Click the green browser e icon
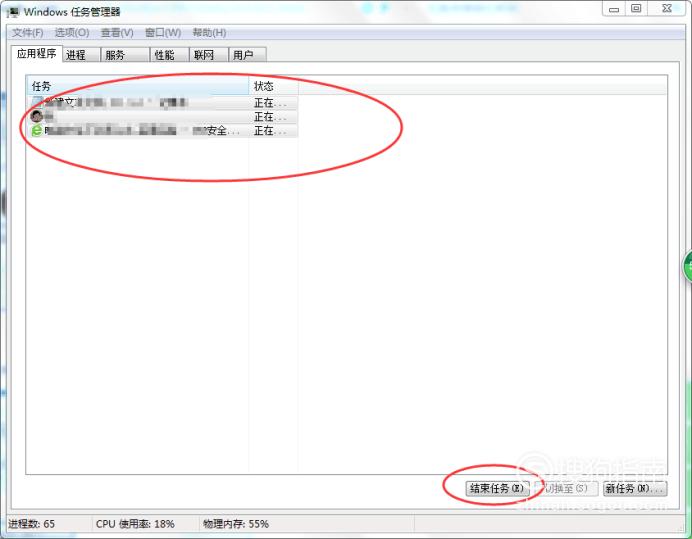Screen dimensions: 692x539 37,131
